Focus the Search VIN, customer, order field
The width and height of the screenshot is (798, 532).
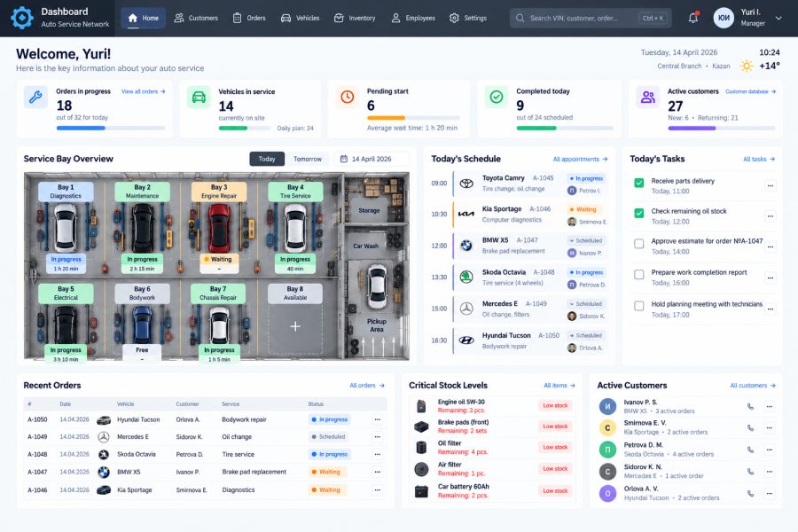[591, 18]
